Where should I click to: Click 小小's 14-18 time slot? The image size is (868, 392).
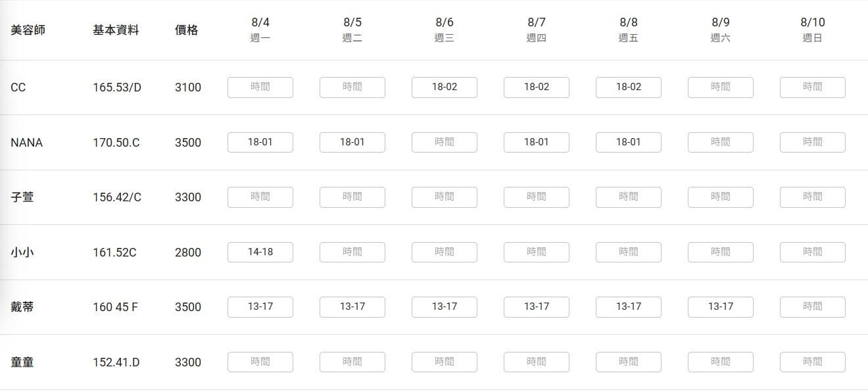260,252
